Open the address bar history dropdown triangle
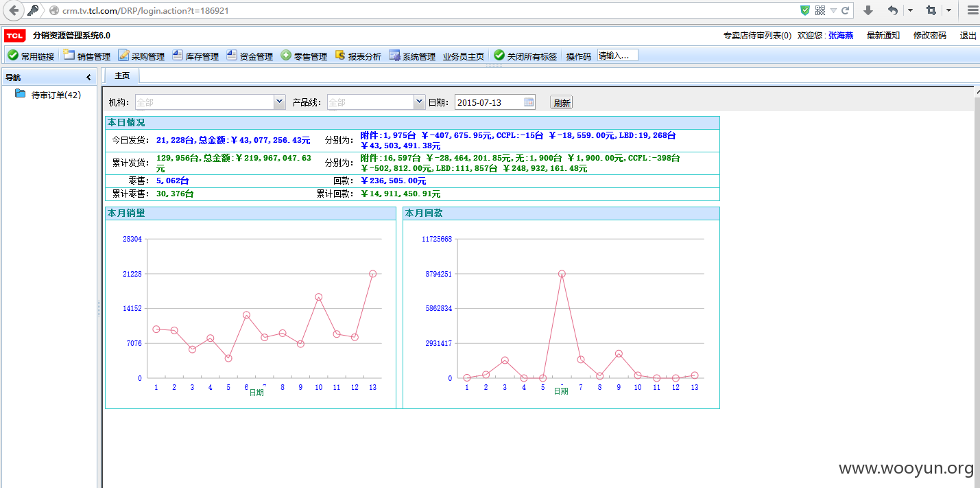 pos(833,11)
